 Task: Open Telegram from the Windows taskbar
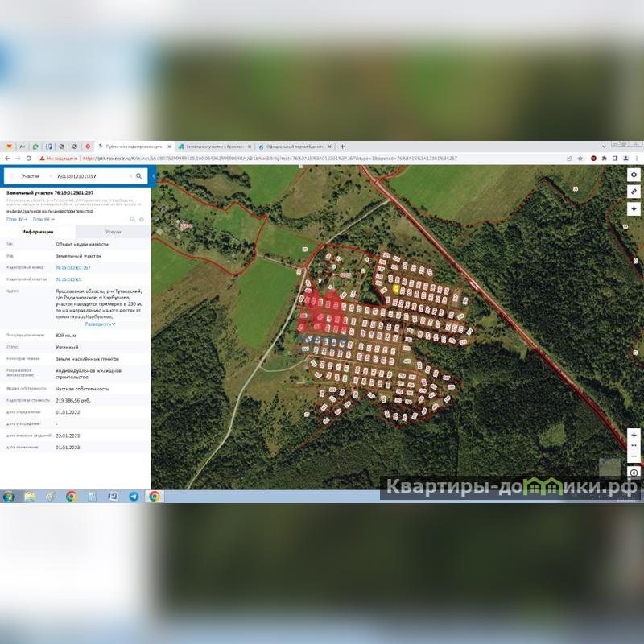tap(134, 497)
